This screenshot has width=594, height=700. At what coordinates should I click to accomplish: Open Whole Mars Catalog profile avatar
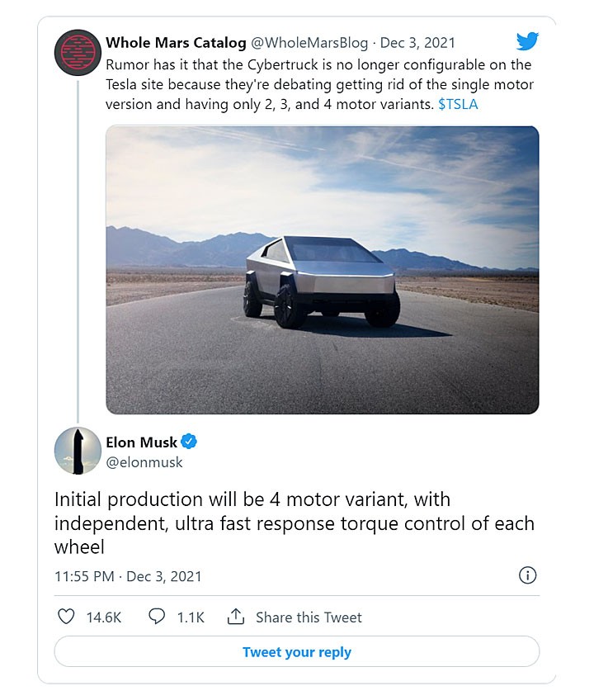(78, 52)
